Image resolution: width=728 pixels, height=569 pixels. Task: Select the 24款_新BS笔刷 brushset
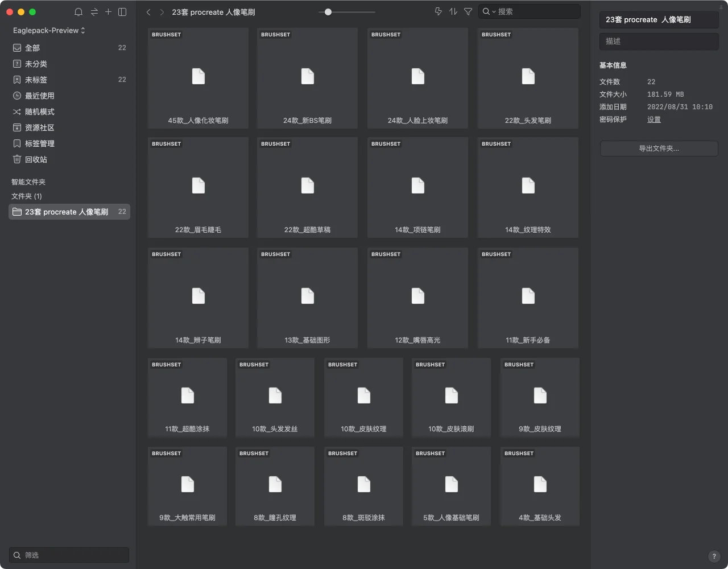pyautogui.click(x=307, y=78)
